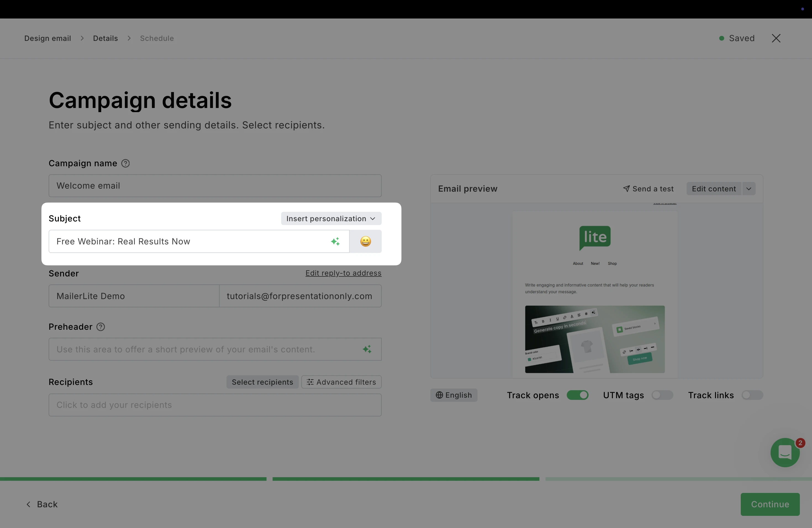812x528 pixels.
Task: Open the emoji picker for subject
Action: (x=365, y=241)
